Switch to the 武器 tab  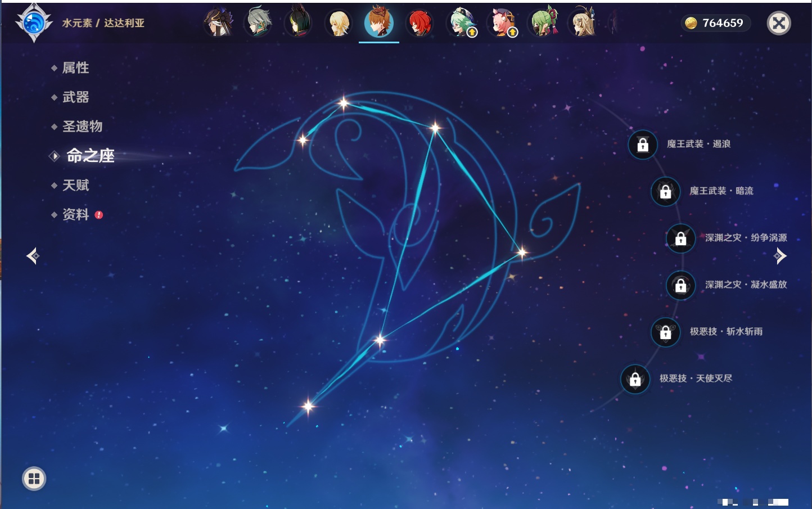pyautogui.click(x=75, y=97)
